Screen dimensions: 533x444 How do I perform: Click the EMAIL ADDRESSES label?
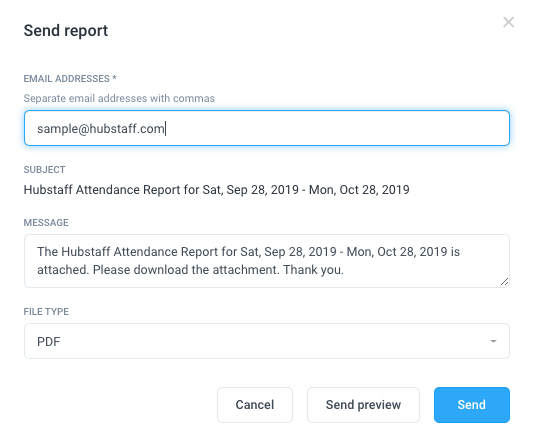(x=67, y=79)
